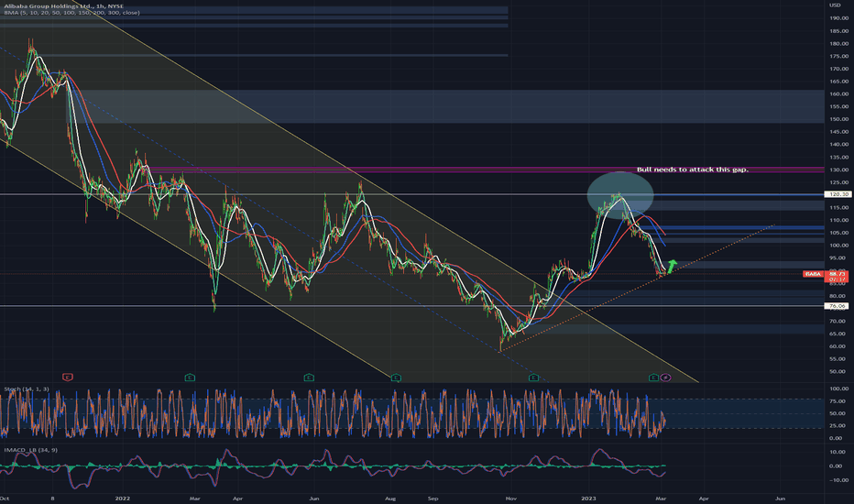Click the Nov time axis label
The height and width of the screenshot is (504, 854).
click(511, 498)
